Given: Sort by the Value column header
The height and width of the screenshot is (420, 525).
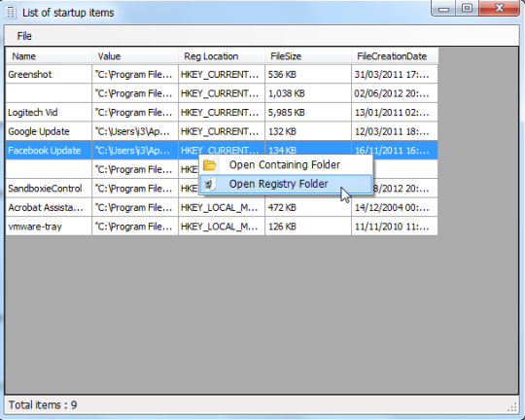Looking at the screenshot, I should 135,56.
